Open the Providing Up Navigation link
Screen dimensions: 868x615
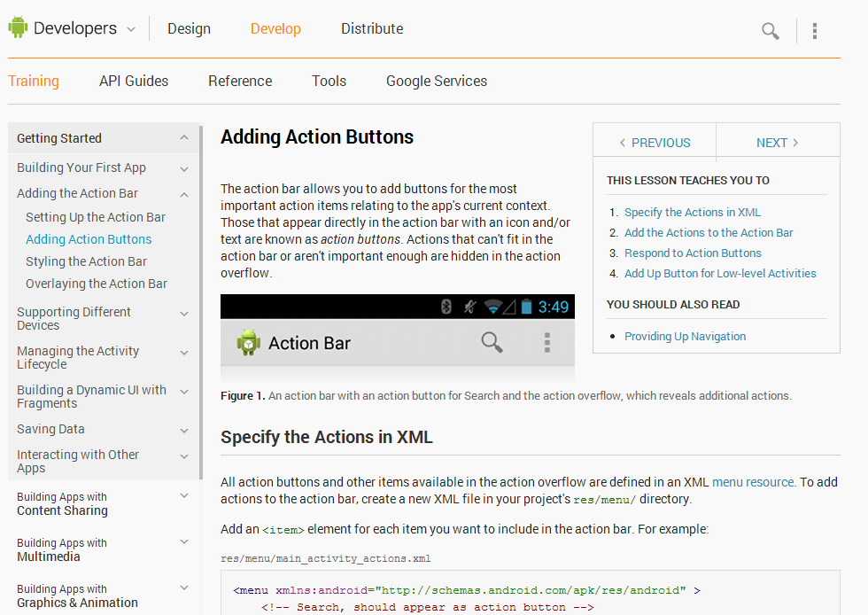tap(685, 337)
